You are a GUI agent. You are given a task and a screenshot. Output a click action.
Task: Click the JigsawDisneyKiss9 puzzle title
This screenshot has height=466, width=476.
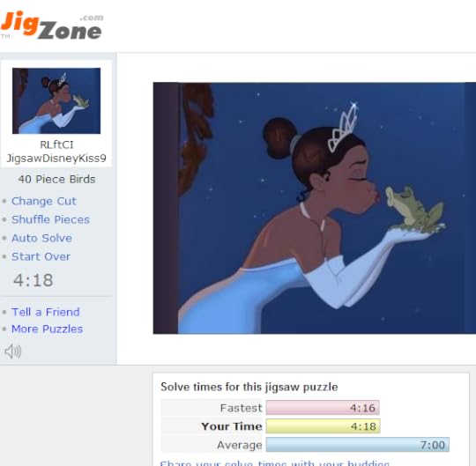coord(56,159)
